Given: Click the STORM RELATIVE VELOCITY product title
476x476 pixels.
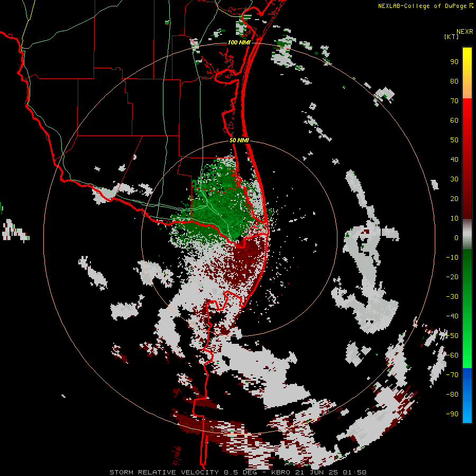Looking at the screenshot, I should pyautogui.click(x=164, y=472).
